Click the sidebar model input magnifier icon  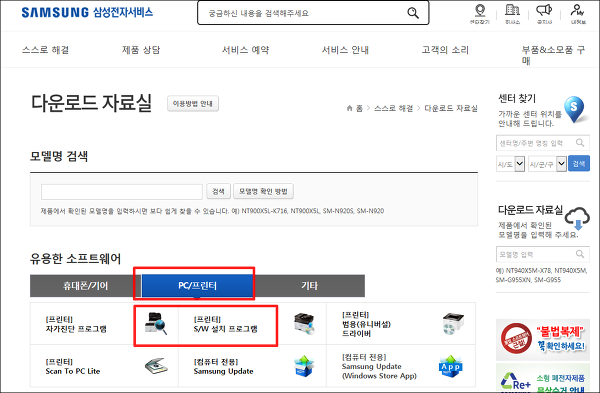[x=580, y=254]
